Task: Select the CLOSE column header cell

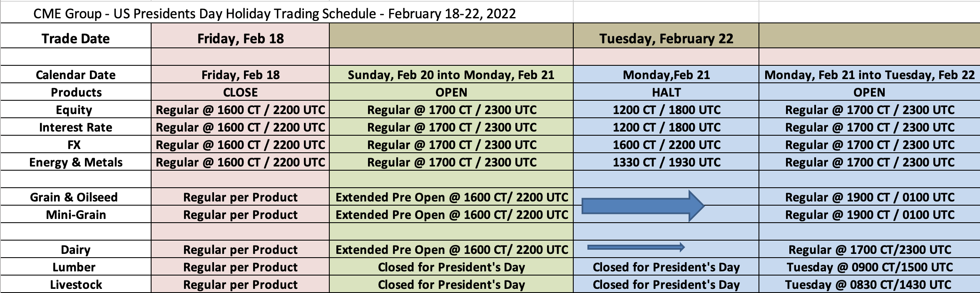Action: 240,92
